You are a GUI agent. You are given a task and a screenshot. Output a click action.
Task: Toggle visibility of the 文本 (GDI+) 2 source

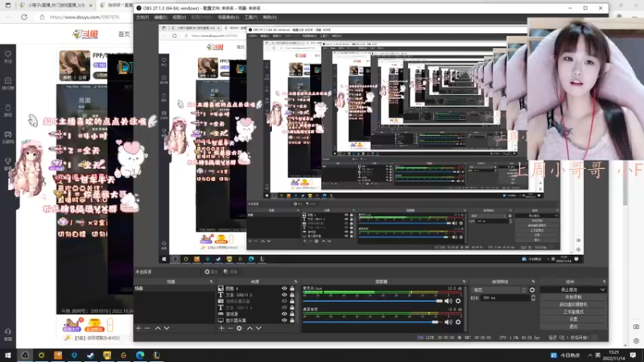pyautogui.click(x=284, y=294)
